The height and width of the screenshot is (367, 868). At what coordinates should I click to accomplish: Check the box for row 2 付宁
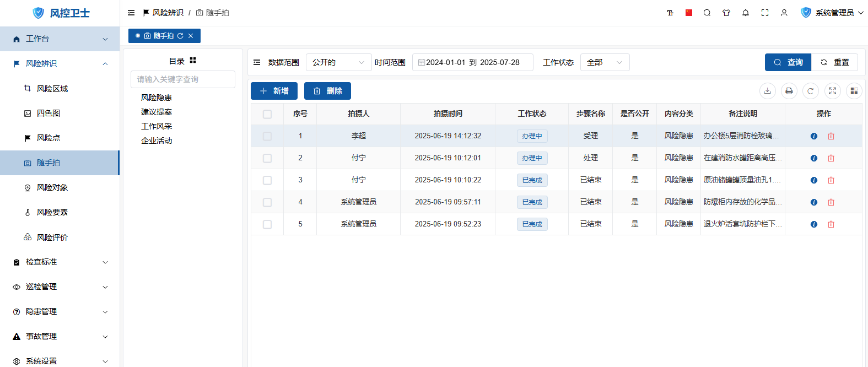point(267,158)
